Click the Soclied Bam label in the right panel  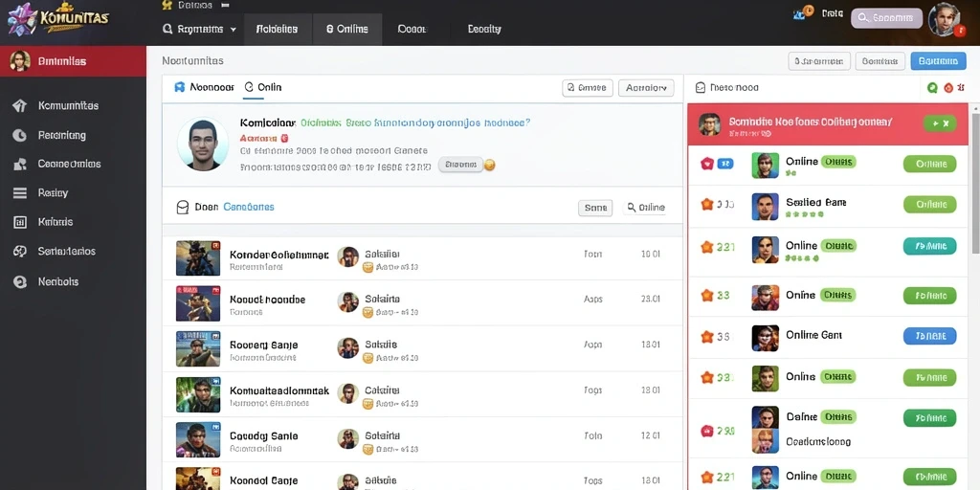(815, 203)
